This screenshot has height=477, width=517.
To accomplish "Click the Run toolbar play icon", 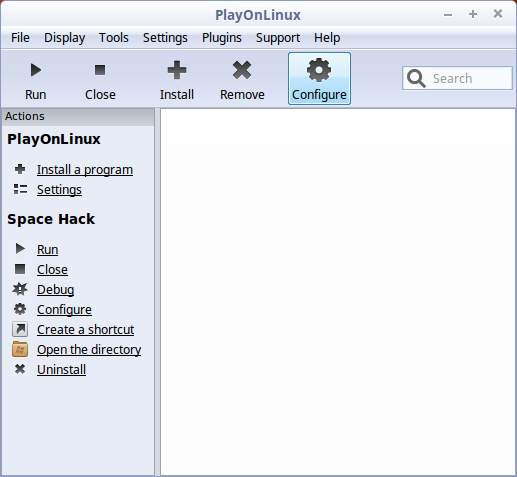I will pyautogui.click(x=36, y=70).
